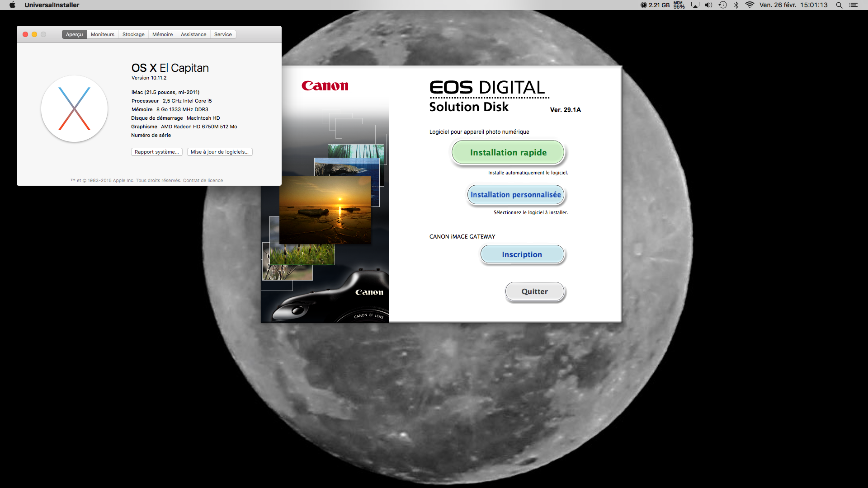Click the Disque de démarrage Macintosh HD line
This screenshot has height=488, width=868.
[175, 118]
